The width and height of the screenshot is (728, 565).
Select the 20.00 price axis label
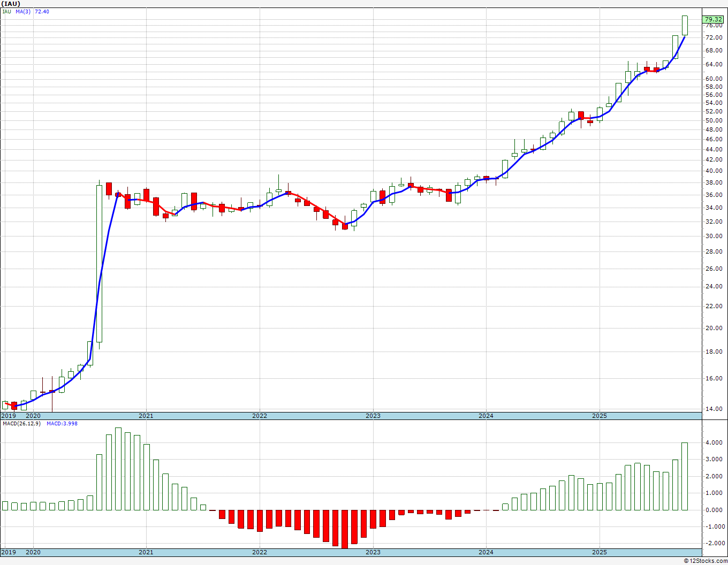click(x=714, y=329)
